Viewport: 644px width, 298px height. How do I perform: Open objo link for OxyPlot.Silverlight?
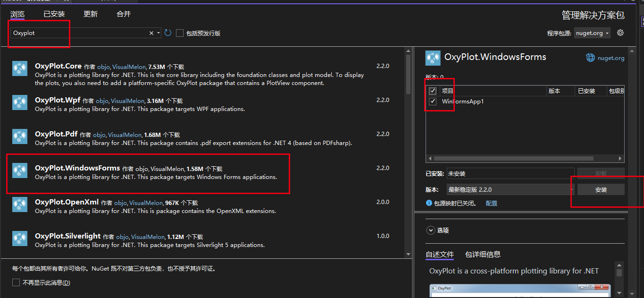pos(122,237)
